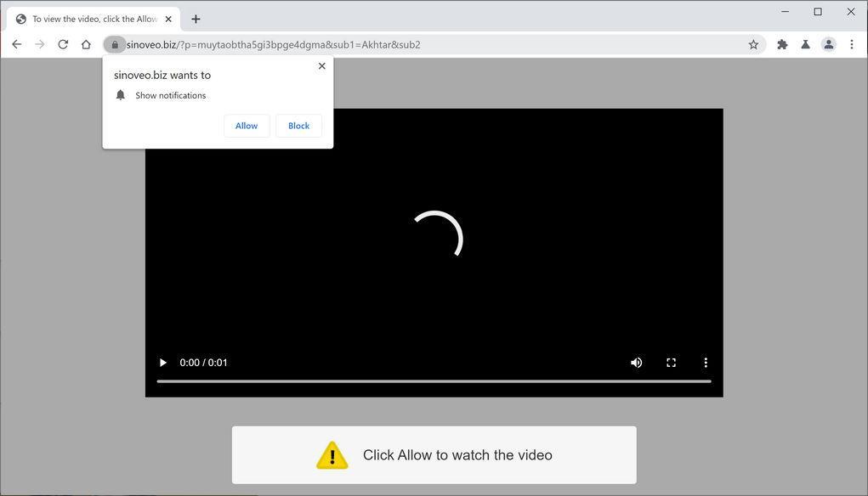This screenshot has width=868, height=496.
Task: Click the Allow button
Action: (246, 125)
